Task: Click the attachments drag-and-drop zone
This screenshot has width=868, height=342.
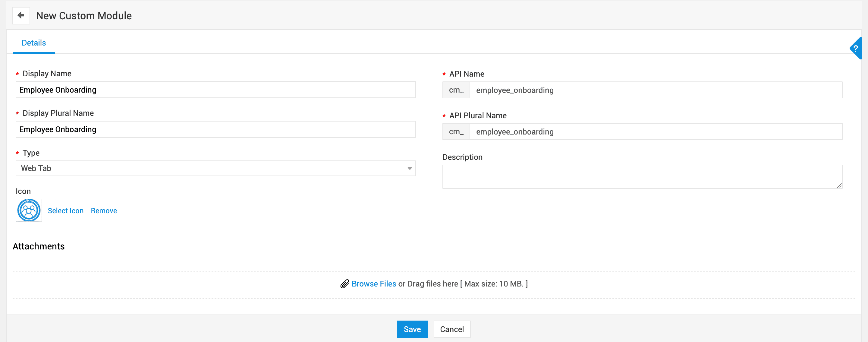Action: pos(606,285)
